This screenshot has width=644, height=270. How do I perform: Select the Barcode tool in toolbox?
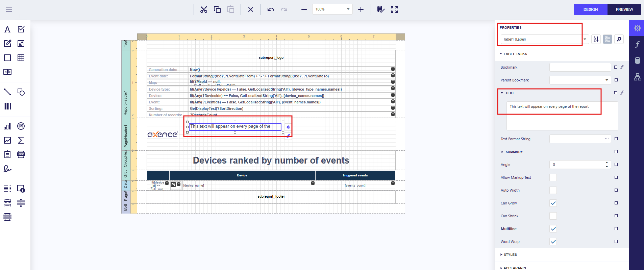(x=7, y=106)
